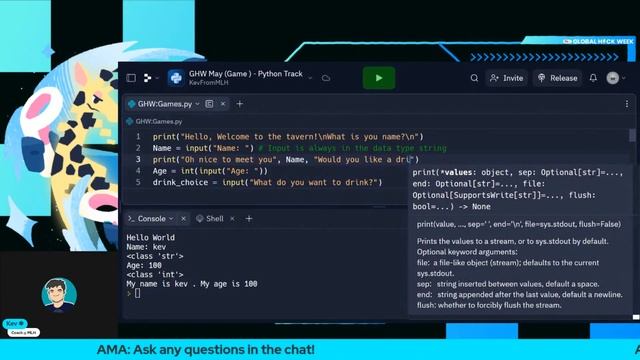Click the Kev name badge
The height and width of the screenshot is (360, 640).
tap(15, 323)
